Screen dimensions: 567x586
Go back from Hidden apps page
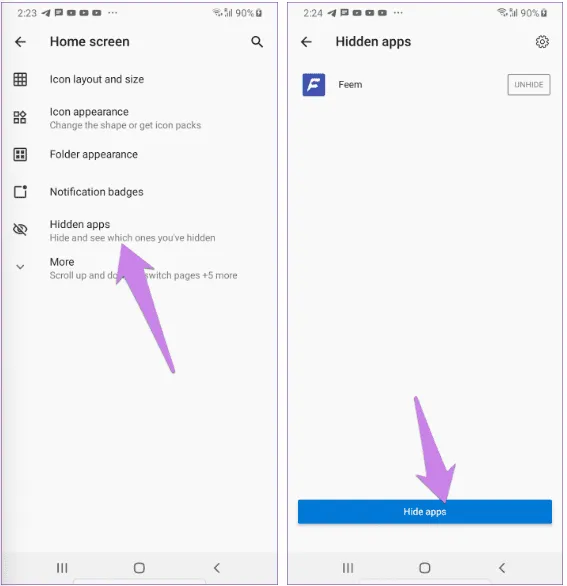[x=306, y=41]
